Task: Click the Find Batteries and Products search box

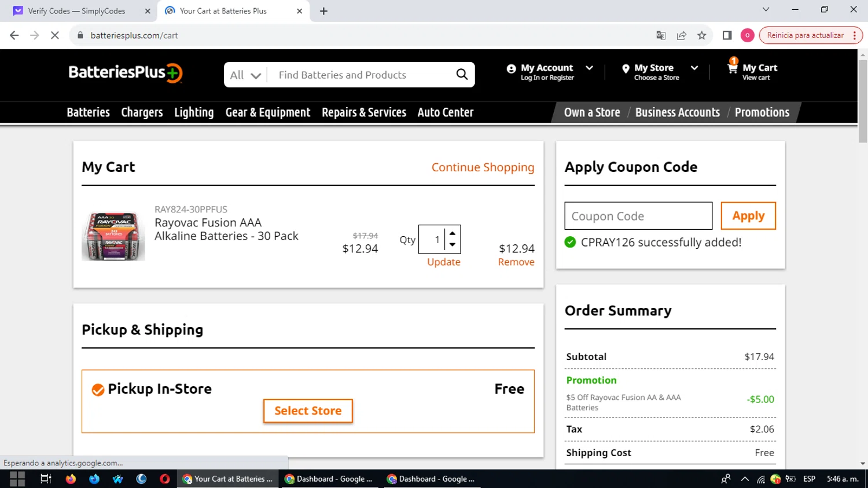Action: 360,75
